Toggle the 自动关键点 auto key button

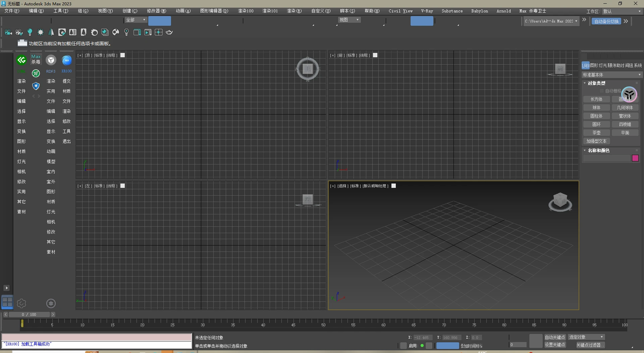click(x=555, y=337)
